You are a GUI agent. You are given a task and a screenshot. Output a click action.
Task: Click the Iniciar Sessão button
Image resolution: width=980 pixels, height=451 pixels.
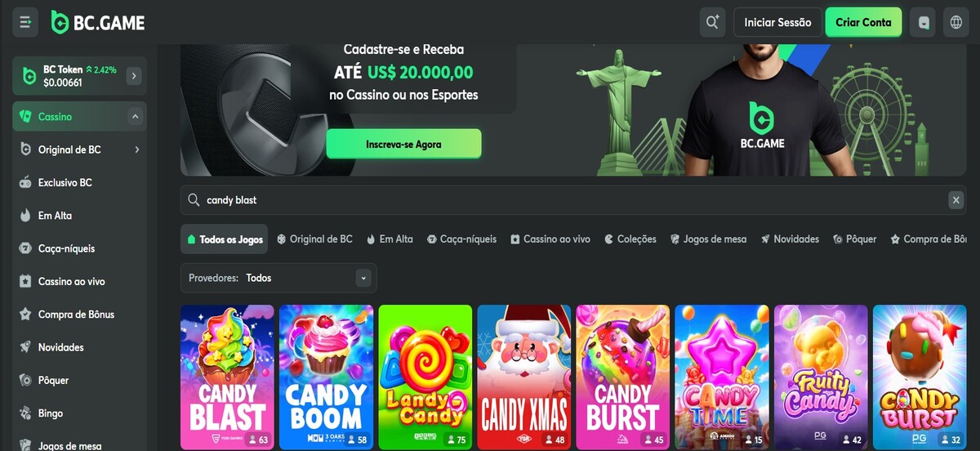(x=777, y=22)
